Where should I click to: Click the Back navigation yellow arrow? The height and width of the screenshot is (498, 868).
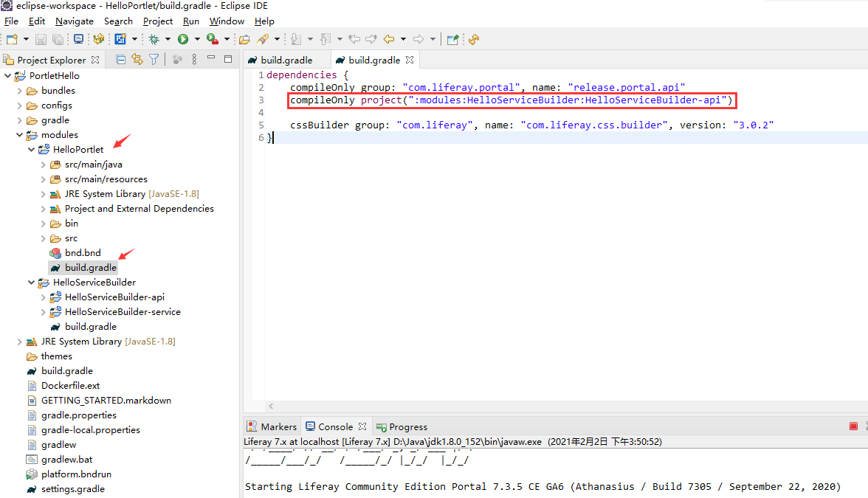pos(389,39)
